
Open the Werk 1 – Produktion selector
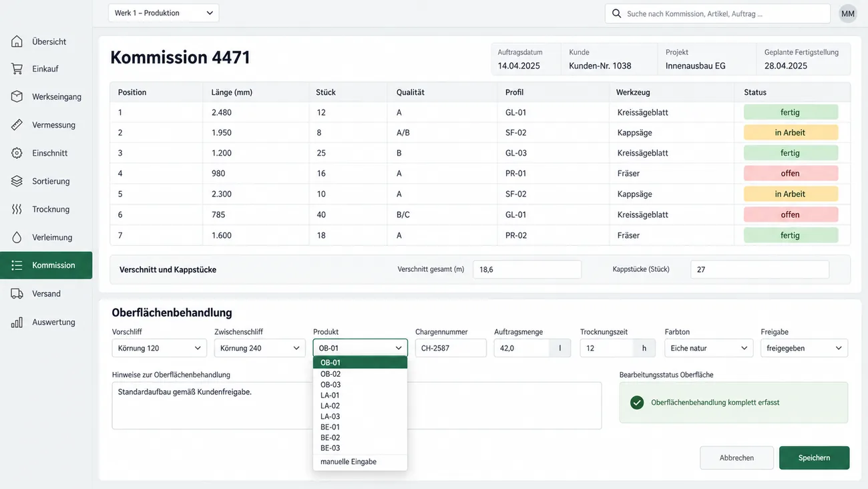[164, 13]
